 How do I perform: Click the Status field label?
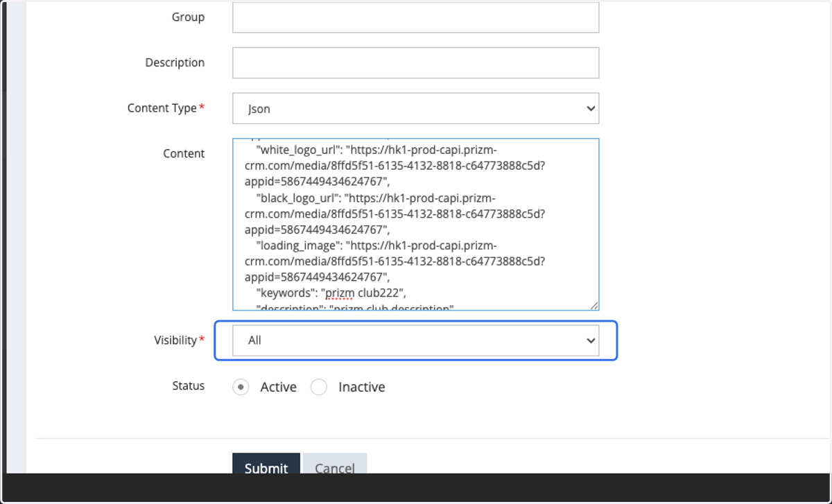click(189, 385)
